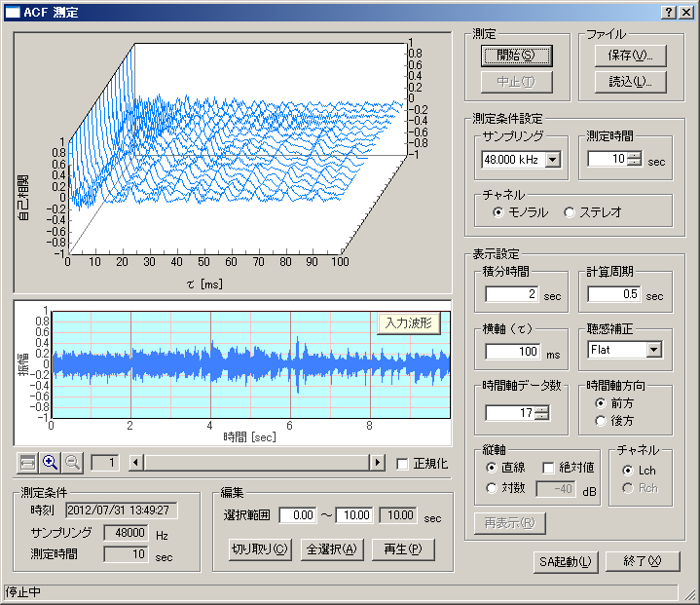Click the waveform horizontal scrollbar track
This screenshot has width=700, height=605.
coord(257,463)
